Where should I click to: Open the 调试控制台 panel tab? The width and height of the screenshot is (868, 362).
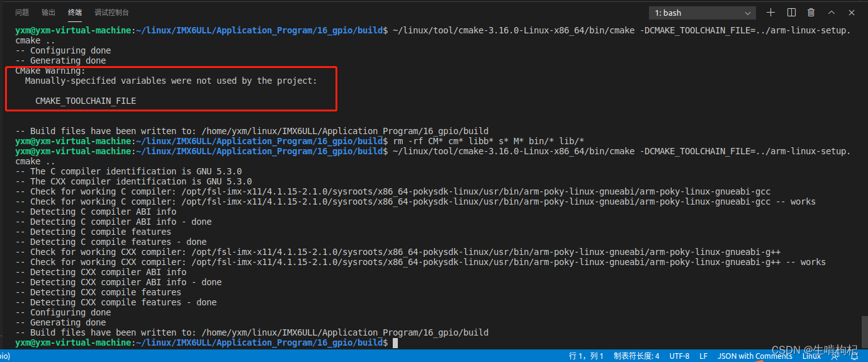(x=112, y=13)
